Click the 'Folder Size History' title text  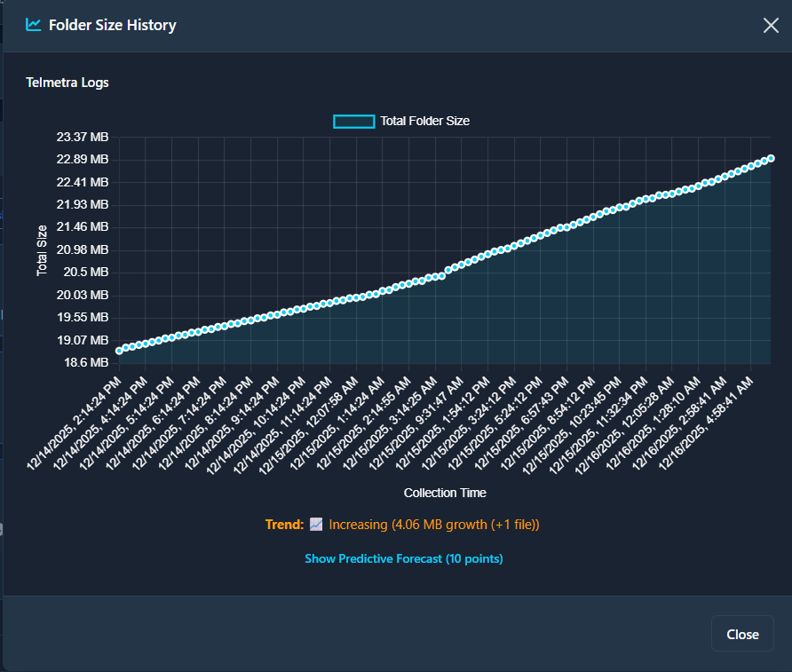tap(113, 25)
